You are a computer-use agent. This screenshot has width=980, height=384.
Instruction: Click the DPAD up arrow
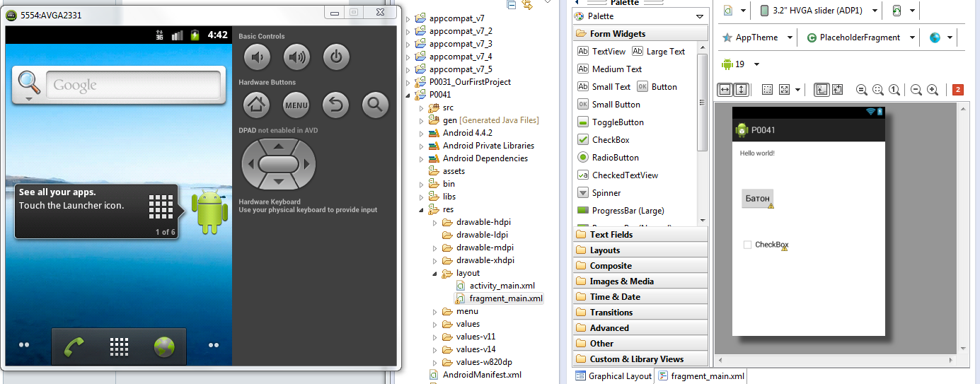click(x=278, y=146)
